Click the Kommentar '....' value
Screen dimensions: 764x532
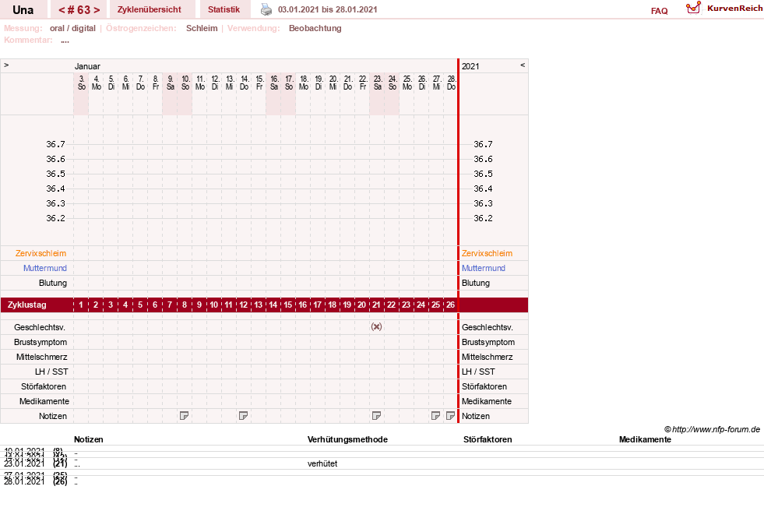[x=65, y=40]
